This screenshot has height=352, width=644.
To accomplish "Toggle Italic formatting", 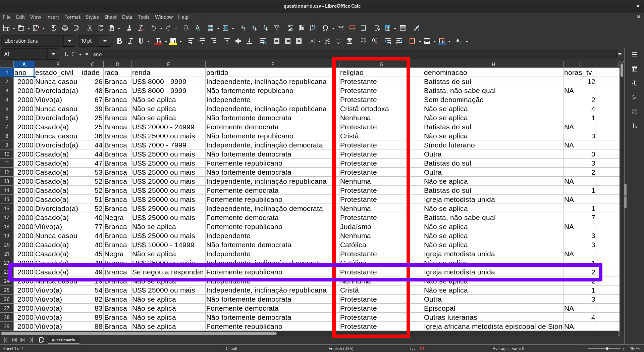I will [130, 41].
